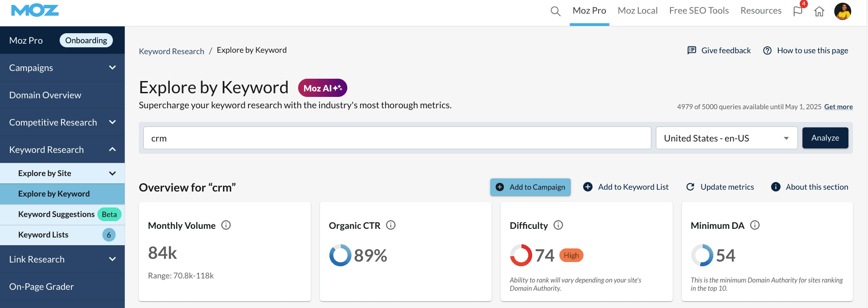Click the Add to Campaign button
The image size is (868, 308).
(530, 187)
